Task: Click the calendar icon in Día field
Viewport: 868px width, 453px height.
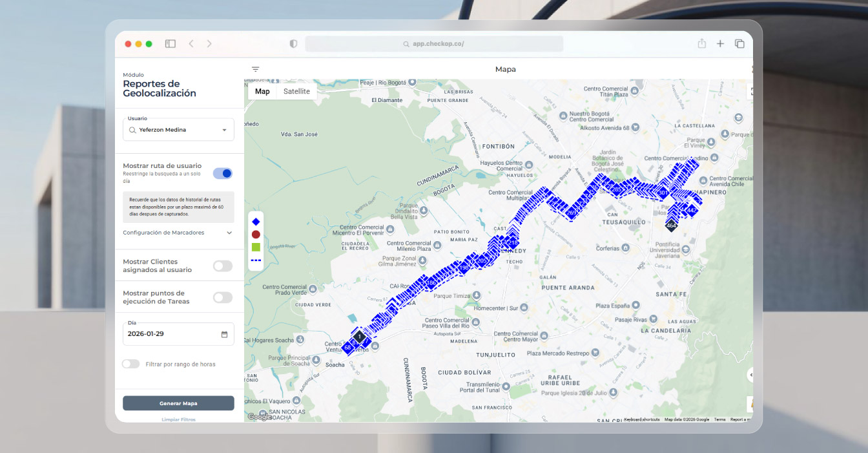Action: pos(224,334)
